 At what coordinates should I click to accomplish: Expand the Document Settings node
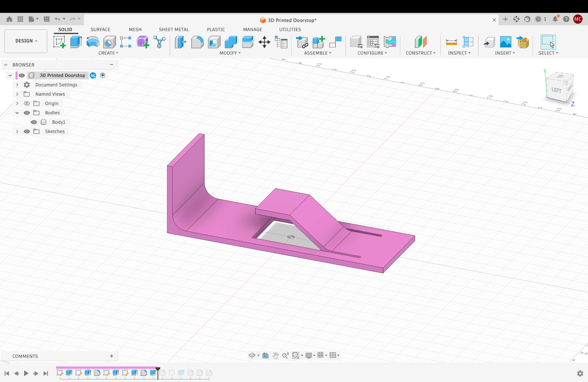pyautogui.click(x=17, y=85)
